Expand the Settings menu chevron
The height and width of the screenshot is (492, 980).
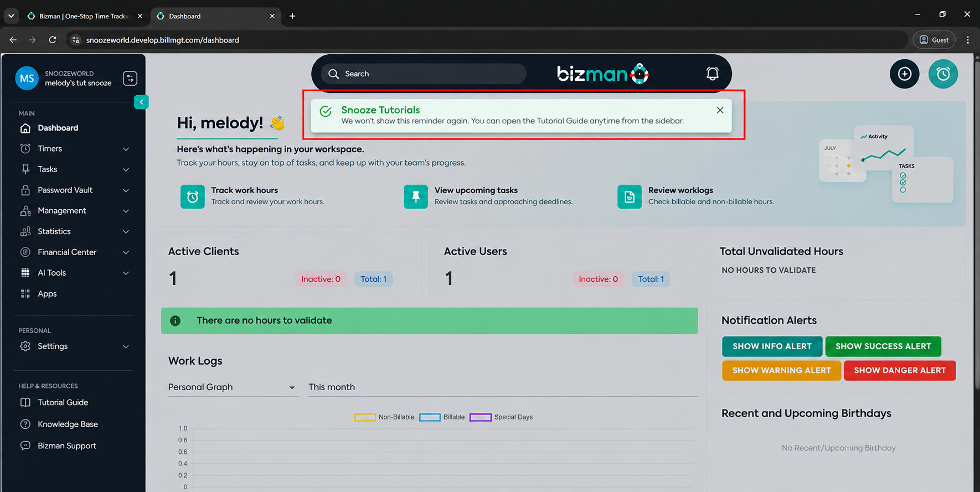coord(126,346)
